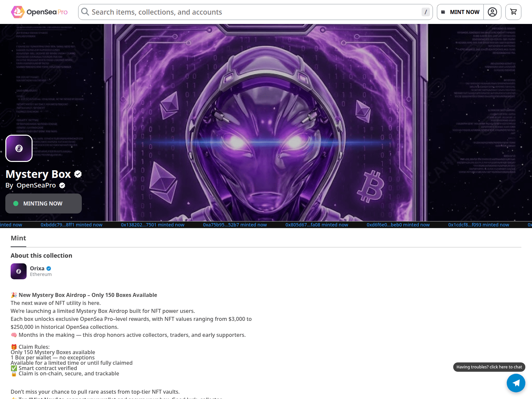
Task: Click the party popper emoji icon
Action: point(14,295)
